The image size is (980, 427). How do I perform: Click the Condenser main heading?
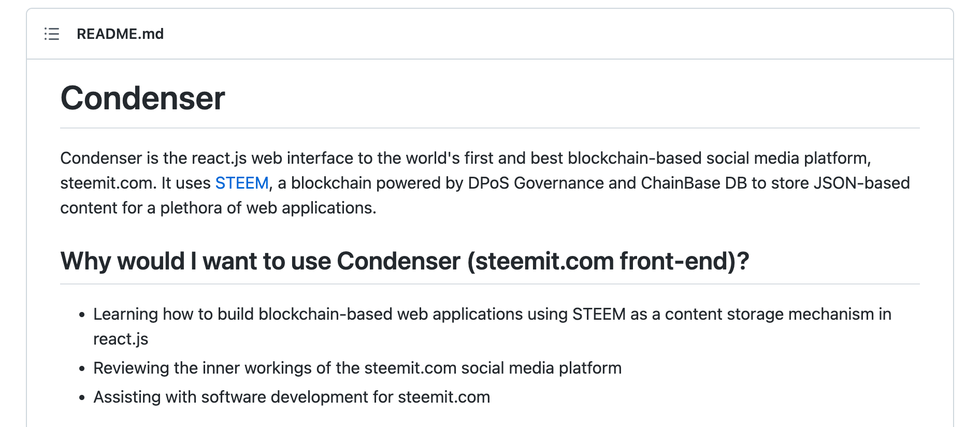[x=143, y=98]
